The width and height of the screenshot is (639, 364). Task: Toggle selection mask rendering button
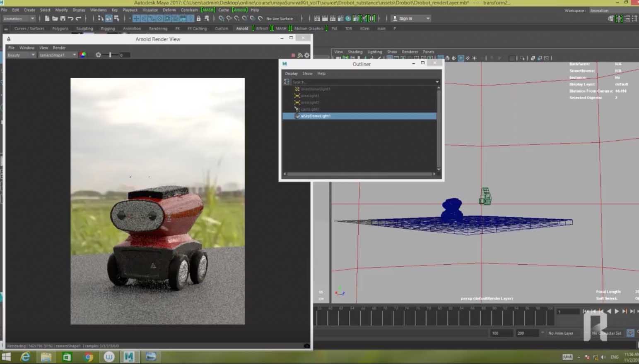click(183, 19)
